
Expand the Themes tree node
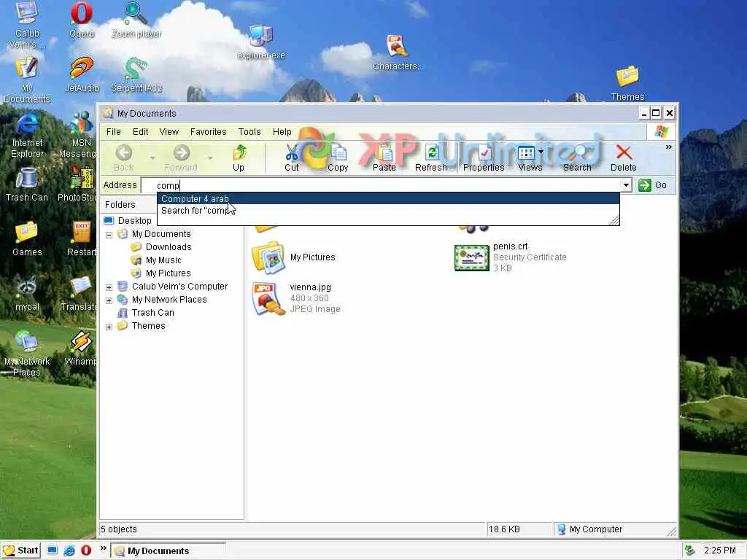click(x=109, y=327)
